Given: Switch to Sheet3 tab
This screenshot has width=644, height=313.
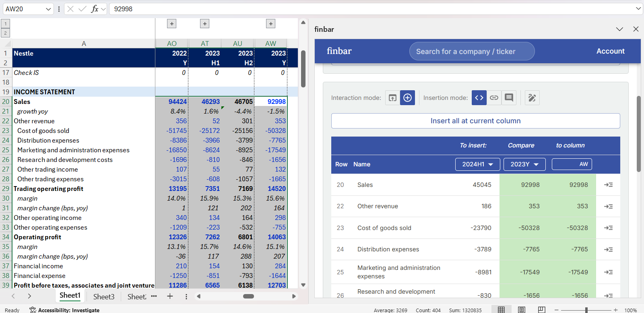Looking at the screenshot, I should coord(104,297).
